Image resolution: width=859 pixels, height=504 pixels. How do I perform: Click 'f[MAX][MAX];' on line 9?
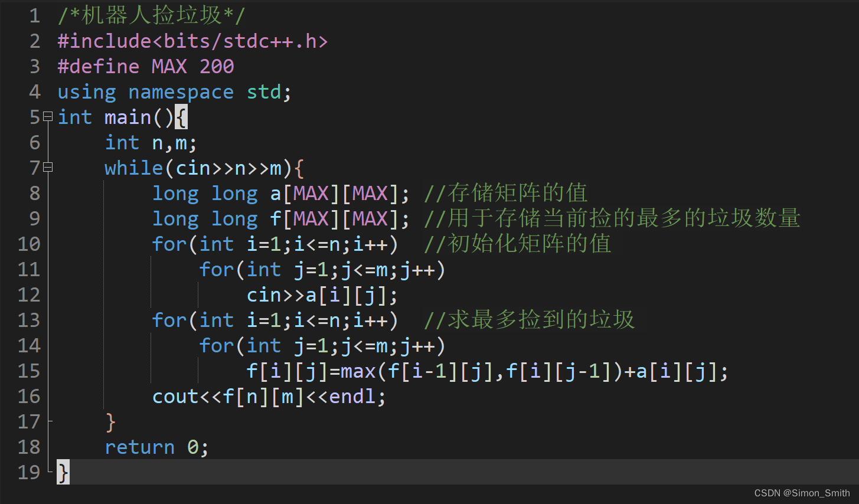coord(340,219)
